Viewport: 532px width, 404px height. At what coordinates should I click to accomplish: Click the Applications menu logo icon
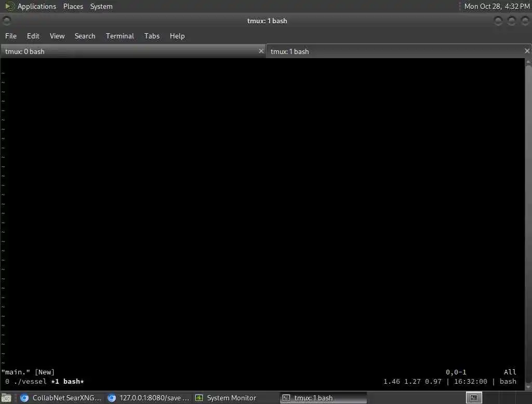9,6
